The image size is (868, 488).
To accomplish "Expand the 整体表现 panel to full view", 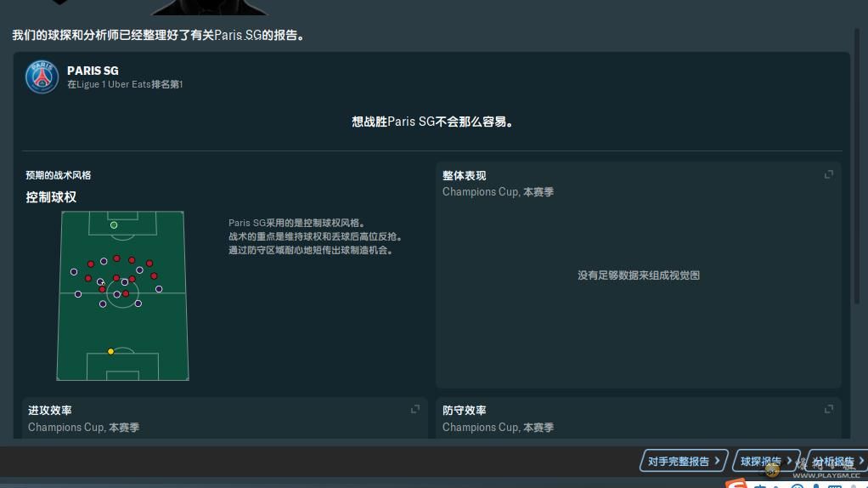I will pos(828,174).
